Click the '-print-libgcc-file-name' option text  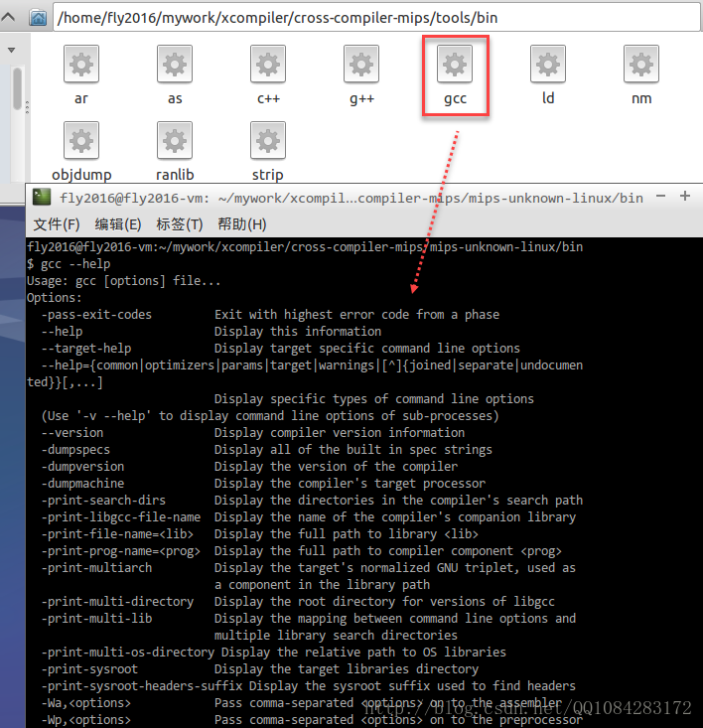coord(121,516)
